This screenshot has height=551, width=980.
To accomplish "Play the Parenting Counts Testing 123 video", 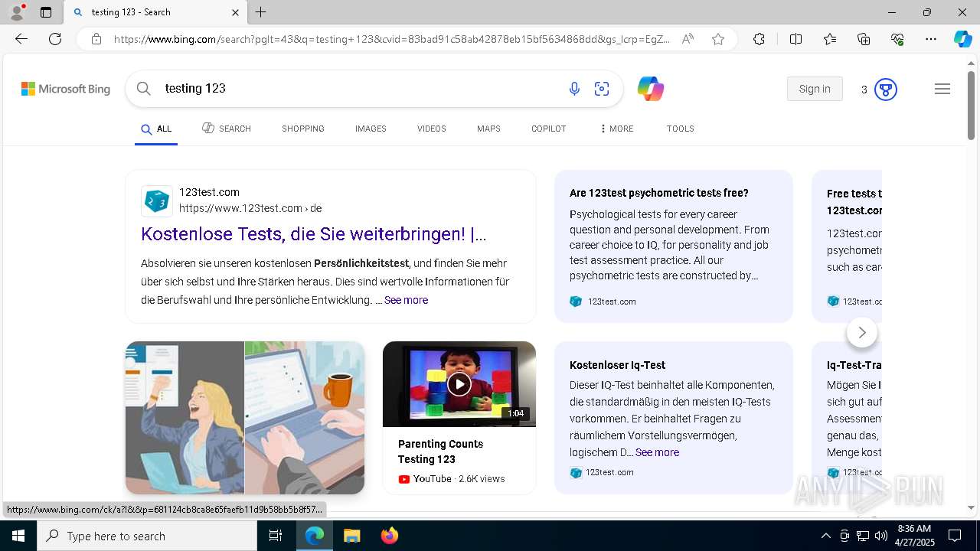I will [459, 384].
